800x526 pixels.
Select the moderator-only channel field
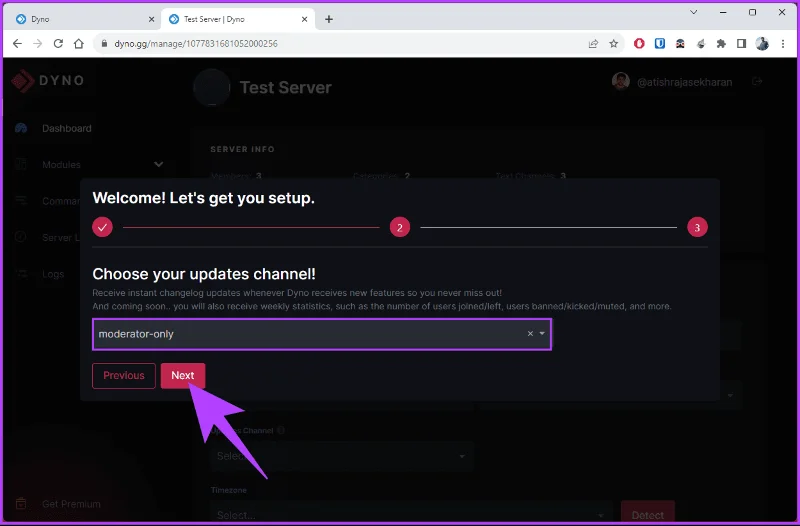(x=322, y=334)
